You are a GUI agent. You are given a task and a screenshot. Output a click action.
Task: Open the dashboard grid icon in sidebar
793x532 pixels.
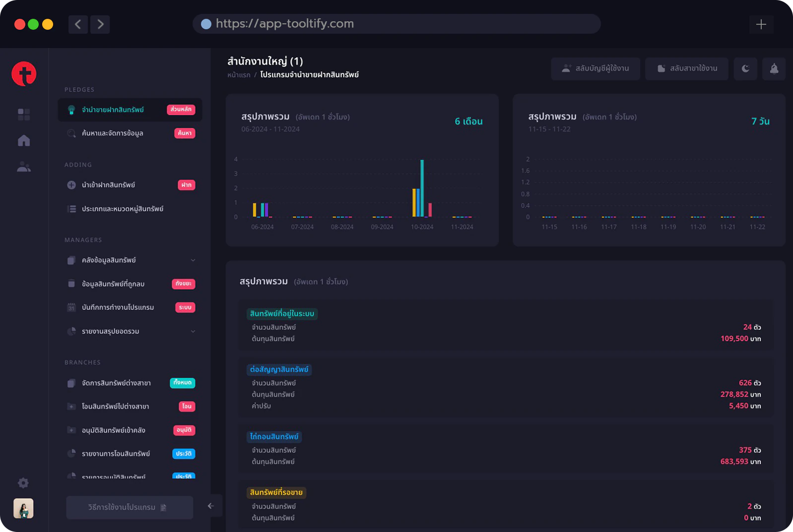click(x=24, y=115)
